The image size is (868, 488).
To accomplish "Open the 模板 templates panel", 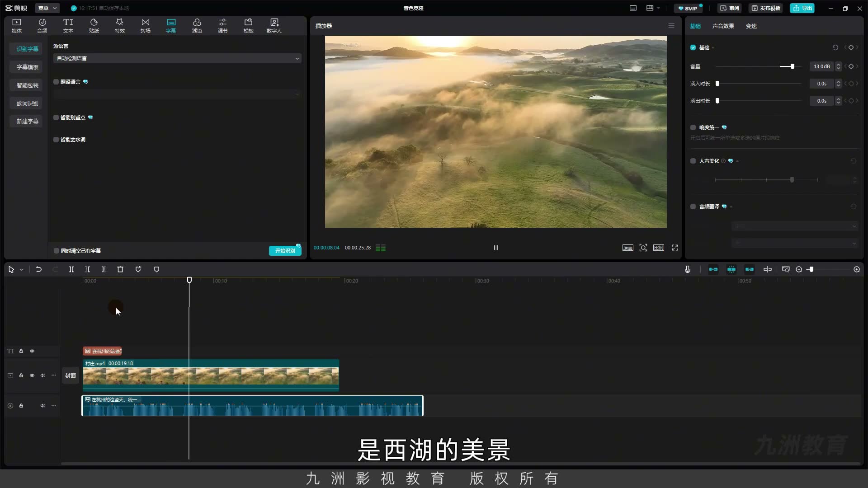I will [249, 26].
